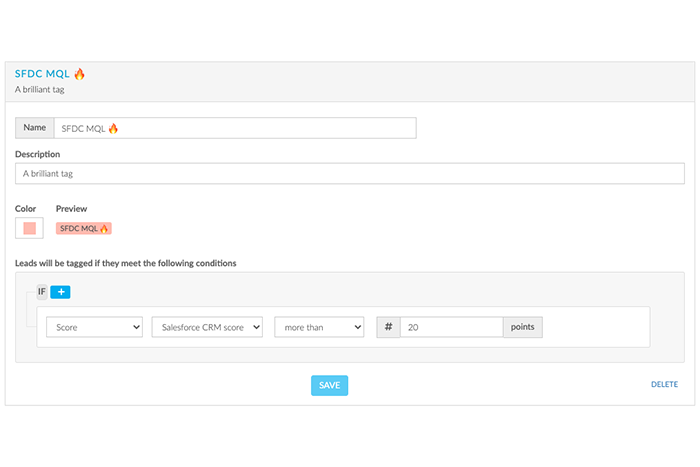Viewport: 700px width, 467px height.
Task: Click the DELETE link
Action: [664, 384]
